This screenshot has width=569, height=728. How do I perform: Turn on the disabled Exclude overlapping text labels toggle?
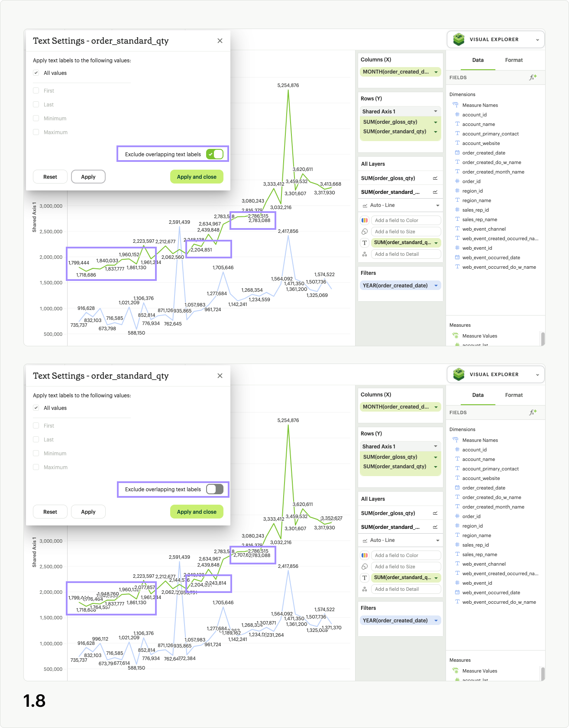(x=215, y=489)
